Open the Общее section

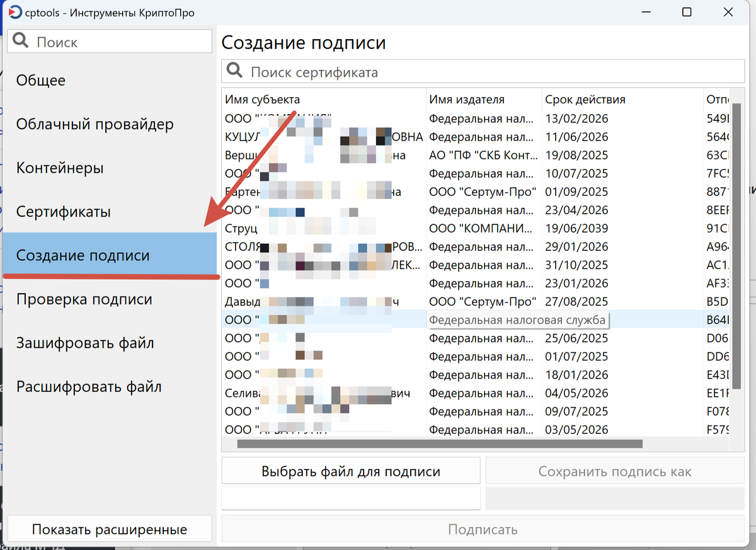[x=110, y=80]
